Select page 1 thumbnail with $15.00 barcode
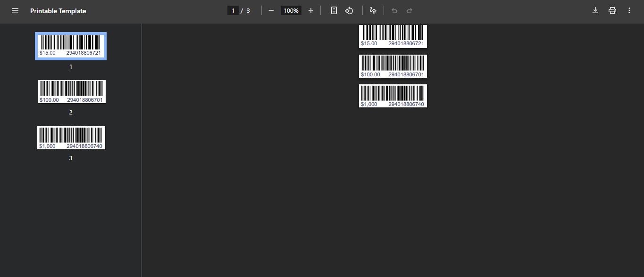Image resolution: width=644 pixels, height=277 pixels. coord(71,46)
